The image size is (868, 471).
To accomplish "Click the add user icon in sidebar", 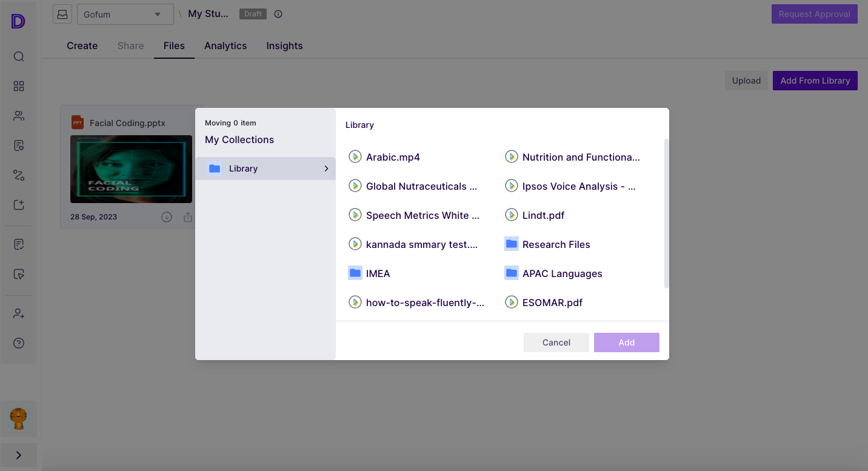I will pyautogui.click(x=19, y=314).
